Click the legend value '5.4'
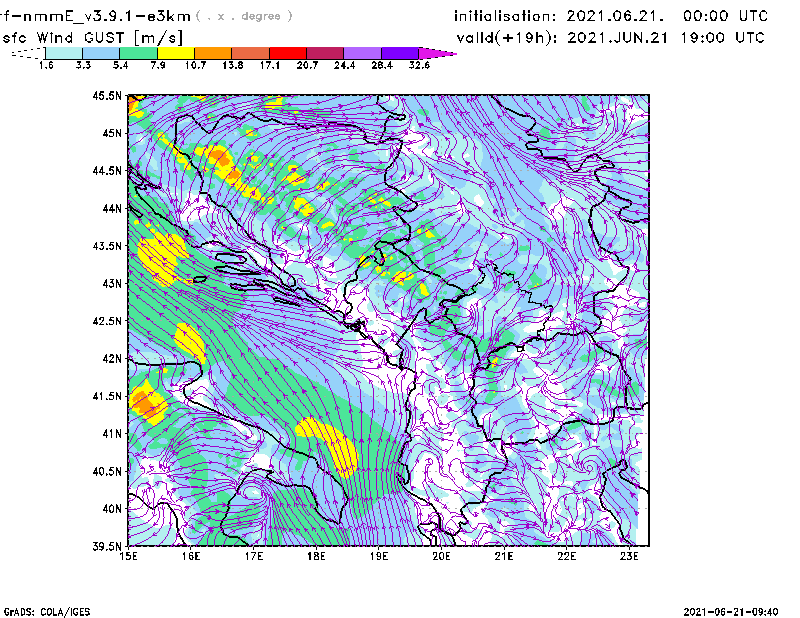Screen dimensions: 800x618 [120, 65]
